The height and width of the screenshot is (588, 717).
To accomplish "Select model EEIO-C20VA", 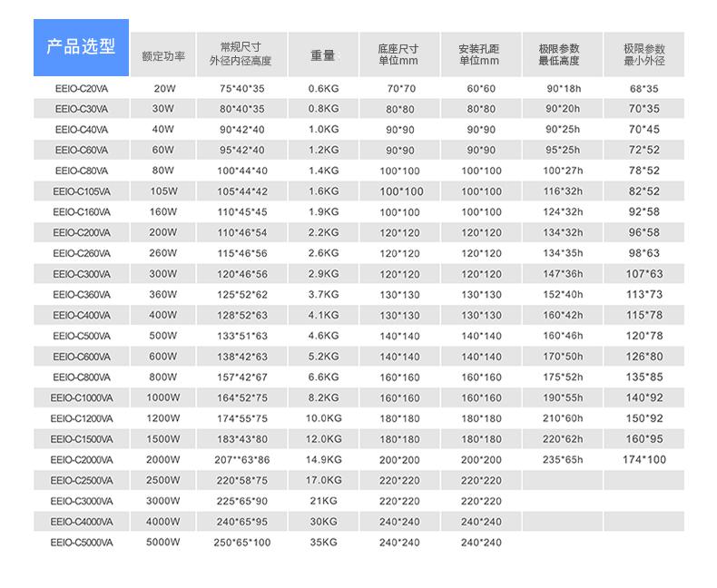I will coord(82,89).
